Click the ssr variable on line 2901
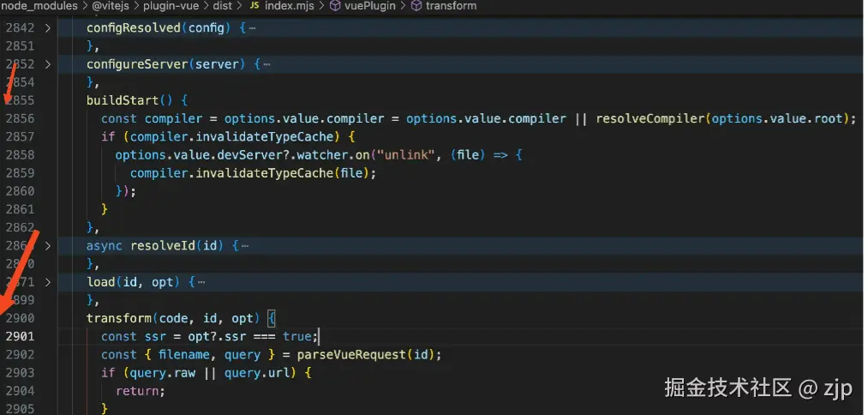868x415 pixels. (156, 336)
